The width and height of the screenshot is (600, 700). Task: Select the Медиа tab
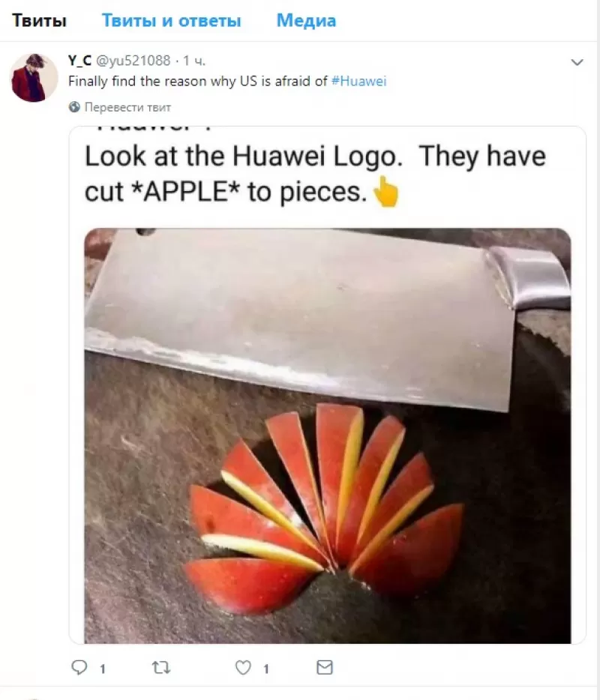307,20
